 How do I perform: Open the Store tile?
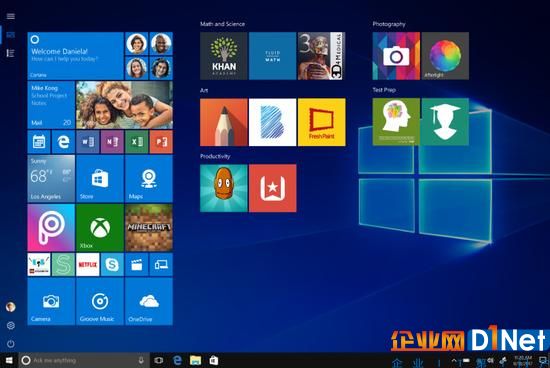(x=100, y=179)
